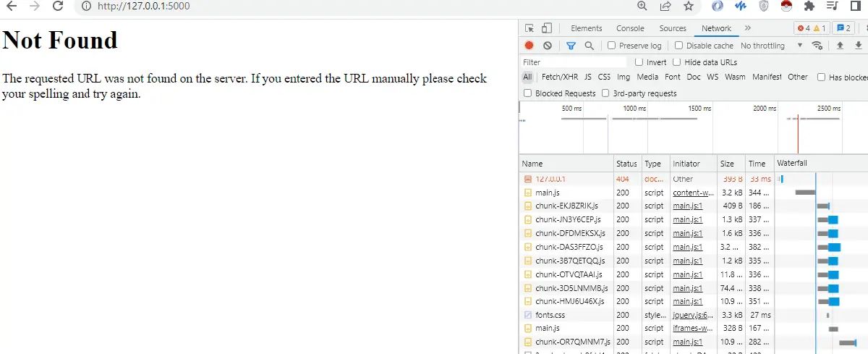The image size is (868, 354).
Task: Enable Preserve log checkbox
Action: point(612,46)
